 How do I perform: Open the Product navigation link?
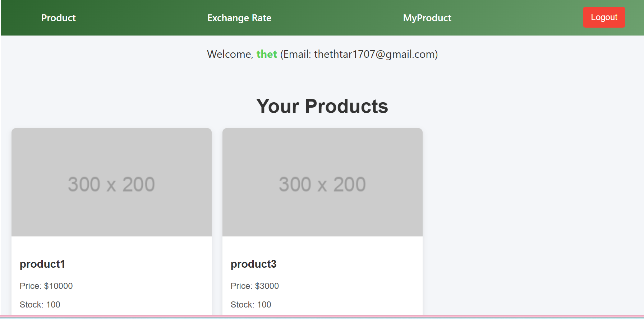tap(58, 18)
